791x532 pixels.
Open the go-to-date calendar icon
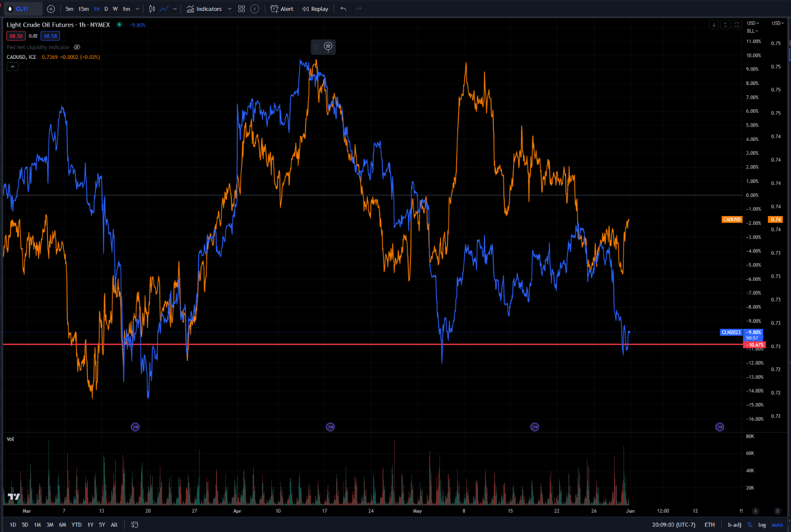pos(133,525)
